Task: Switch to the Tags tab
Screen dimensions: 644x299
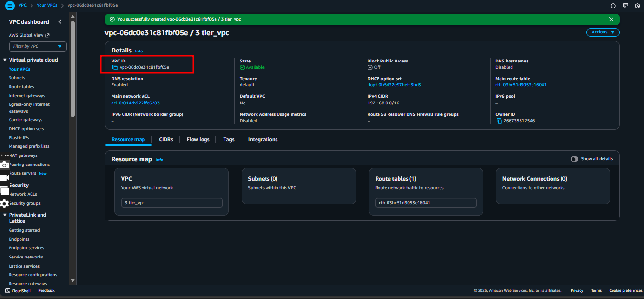Action: pos(229,139)
